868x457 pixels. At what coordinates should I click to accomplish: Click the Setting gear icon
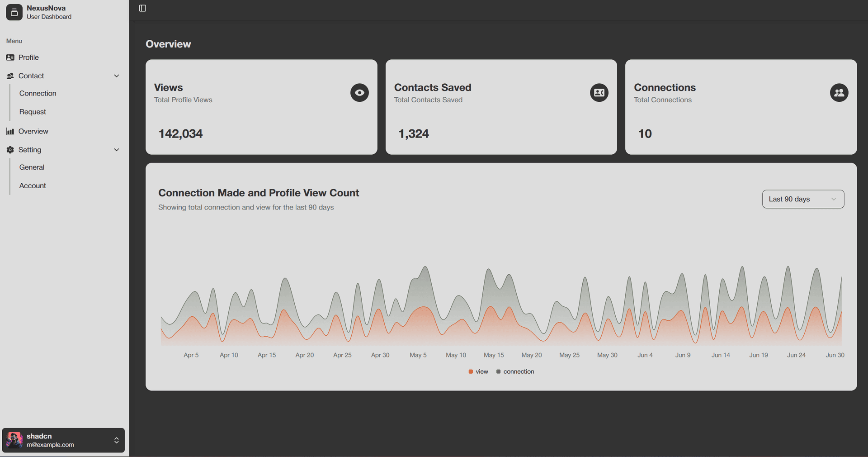[10, 150]
